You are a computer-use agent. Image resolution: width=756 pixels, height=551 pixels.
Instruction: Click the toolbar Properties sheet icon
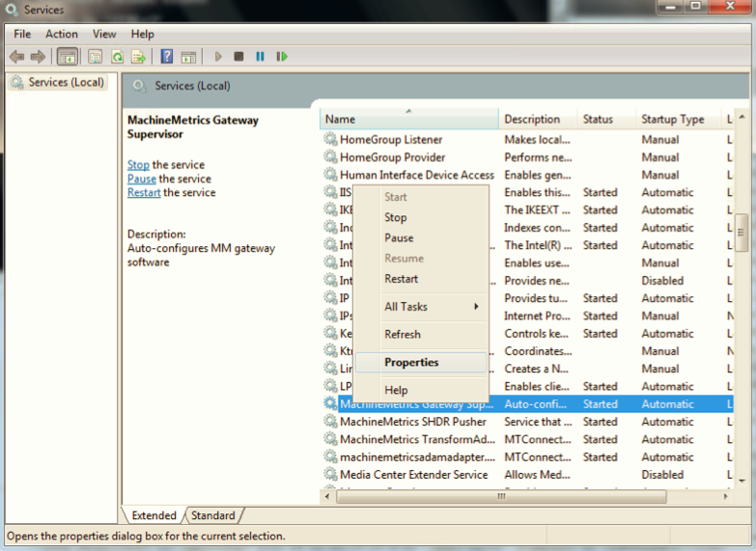95,57
